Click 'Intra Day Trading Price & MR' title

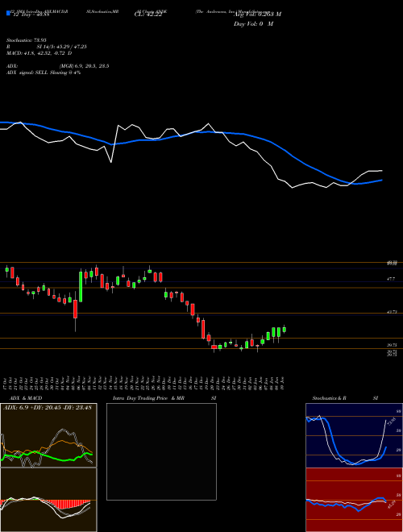coord(149,398)
